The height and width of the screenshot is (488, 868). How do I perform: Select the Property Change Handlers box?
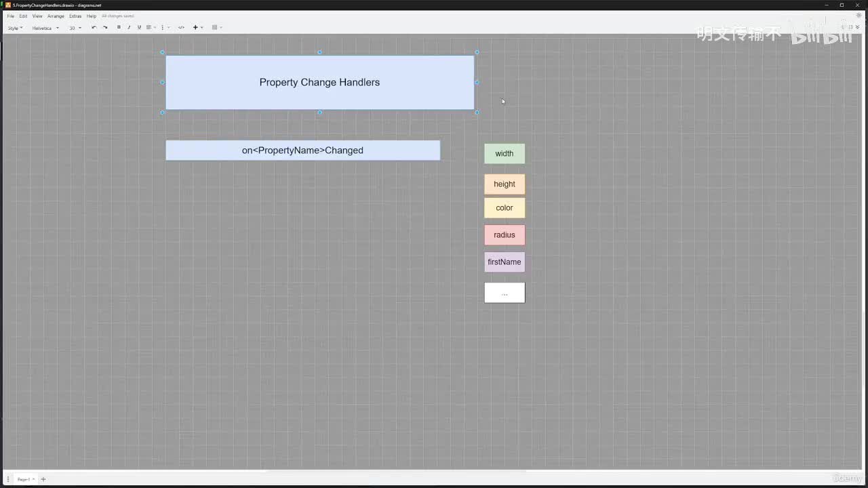click(319, 82)
